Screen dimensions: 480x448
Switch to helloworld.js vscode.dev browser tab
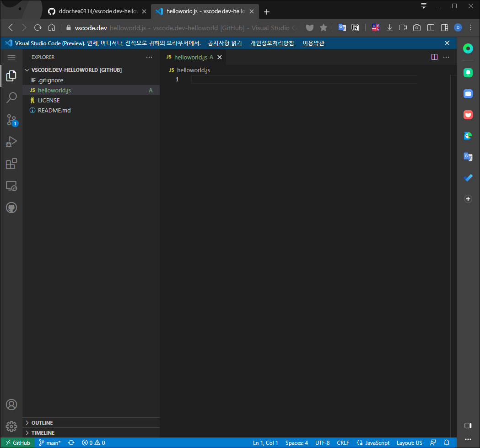click(205, 11)
